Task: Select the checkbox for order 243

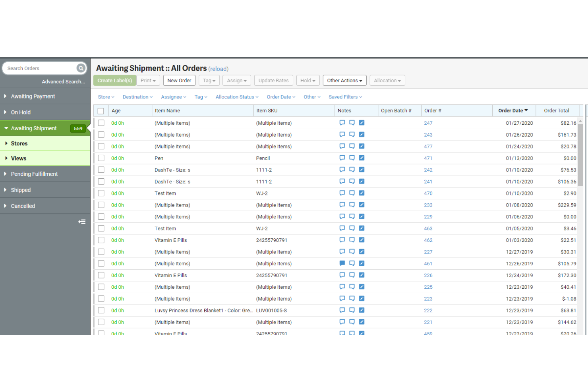Action: coord(101,135)
